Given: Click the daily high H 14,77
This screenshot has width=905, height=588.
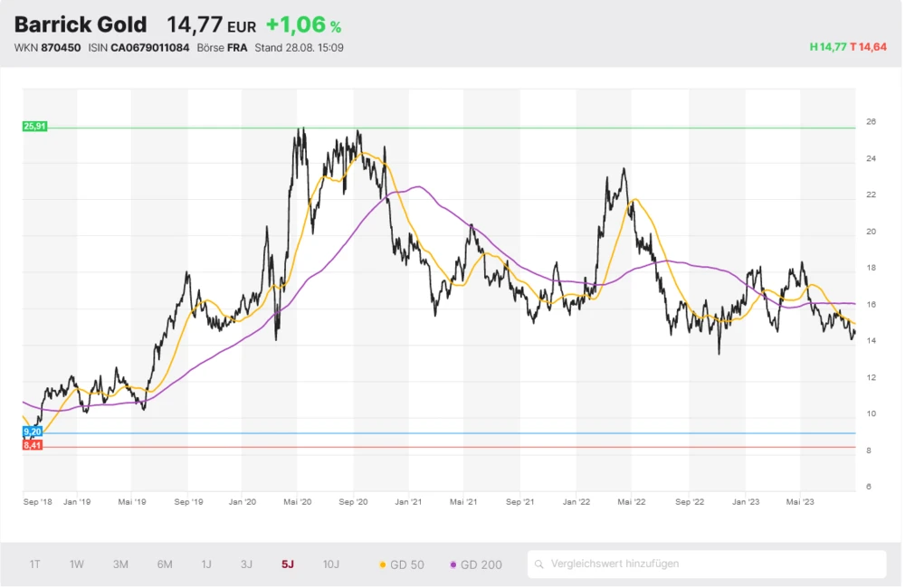Looking at the screenshot, I should (x=827, y=47).
